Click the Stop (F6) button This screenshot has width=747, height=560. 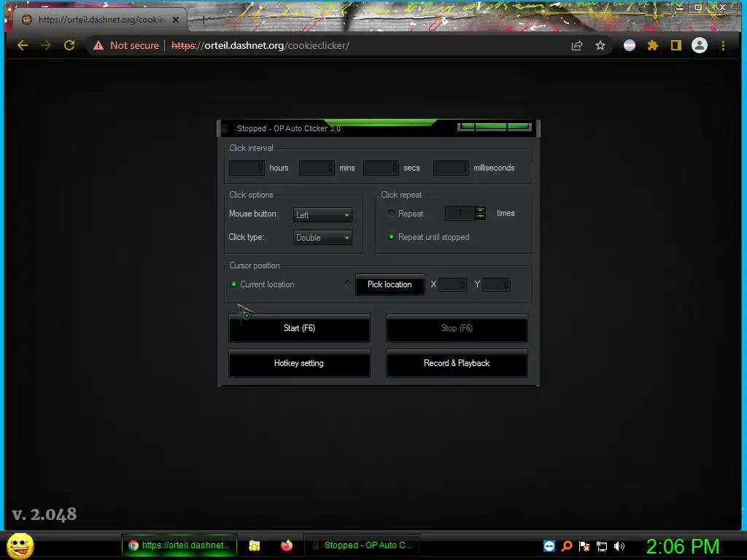point(457,328)
